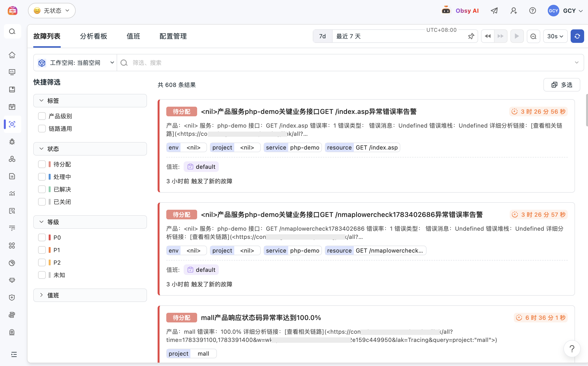The height and width of the screenshot is (366, 588).
Task: Open the 工作空间 workspace selector
Action: (x=75, y=63)
